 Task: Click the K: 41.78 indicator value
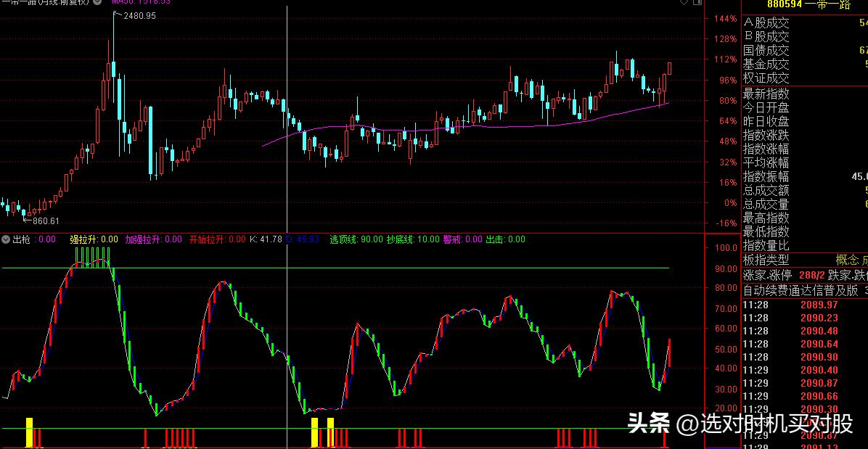[266, 239]
